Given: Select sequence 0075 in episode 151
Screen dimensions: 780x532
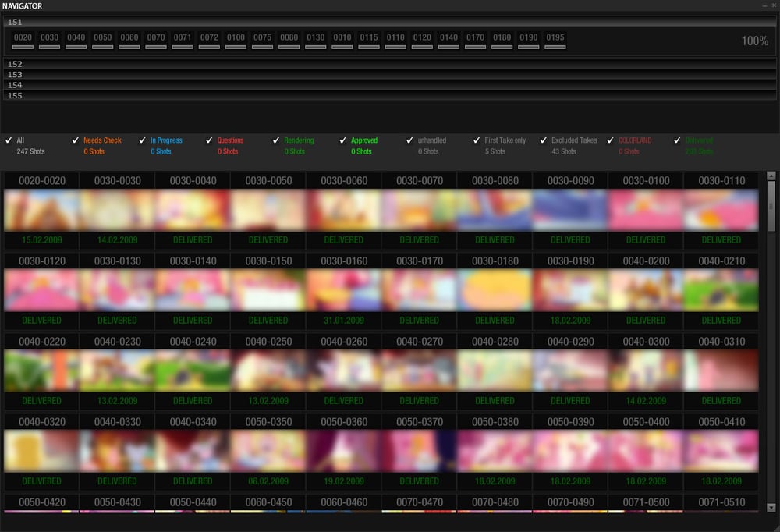Looking at the screenshot, I should (262, 41).
